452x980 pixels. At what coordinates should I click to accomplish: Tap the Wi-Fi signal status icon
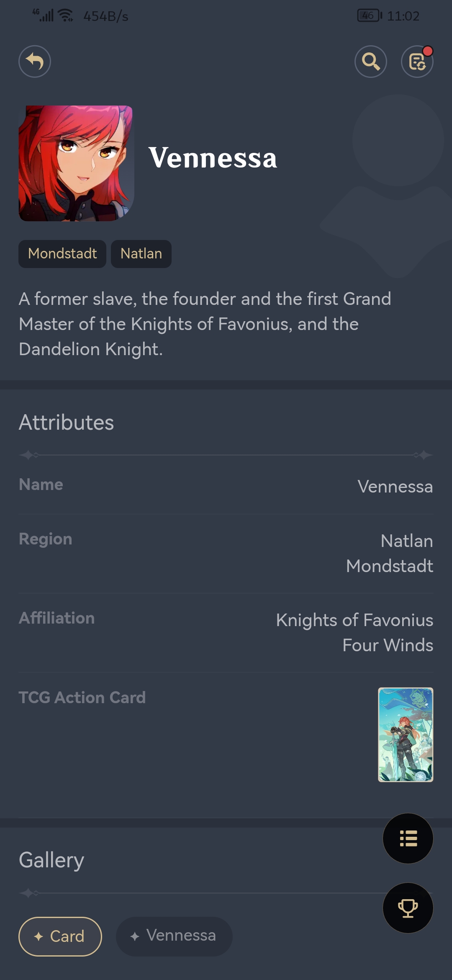(66, 15)
